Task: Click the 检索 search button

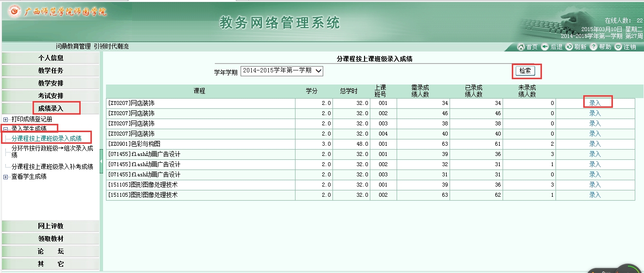Action: [x=525, y=71]
